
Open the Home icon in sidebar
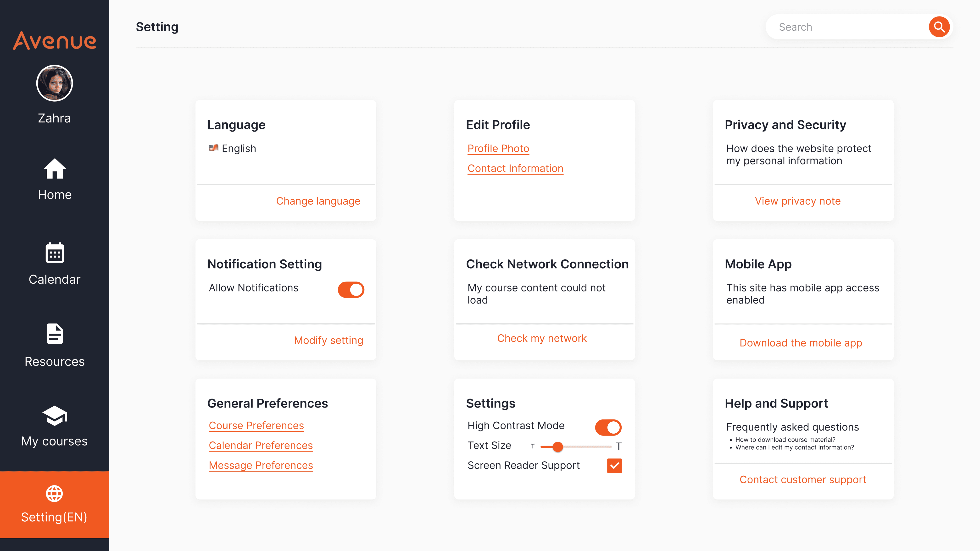pos(54,168)
